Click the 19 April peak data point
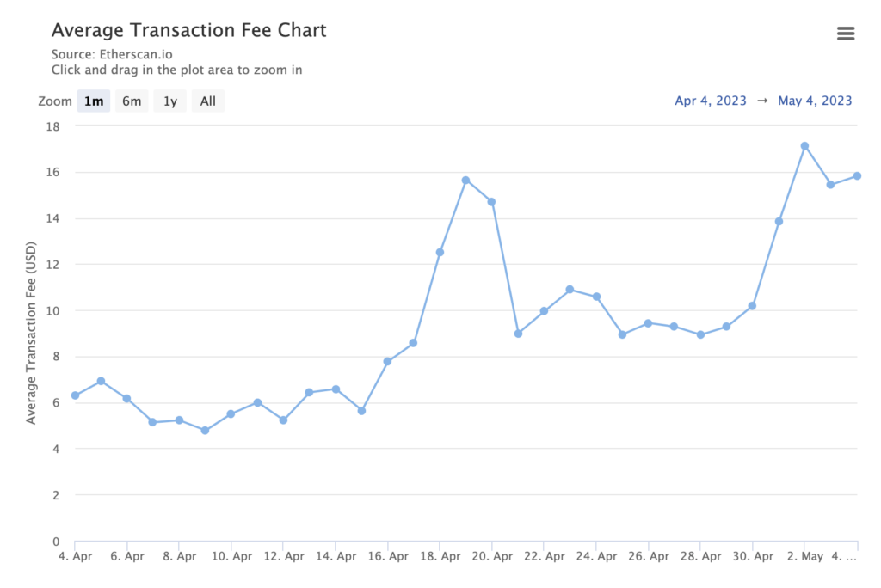Image resolution: width=881 pixels, height=588 pixels. tap(465, 181)
